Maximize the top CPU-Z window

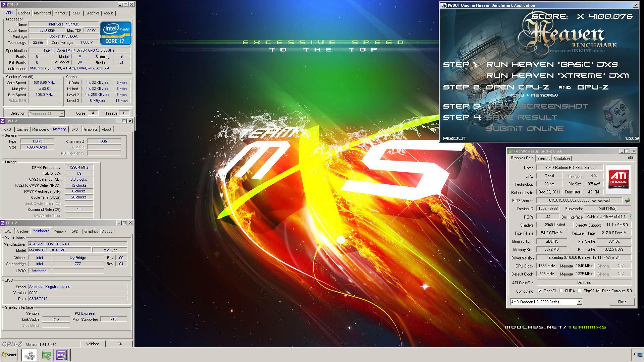(x=126, y=5)
